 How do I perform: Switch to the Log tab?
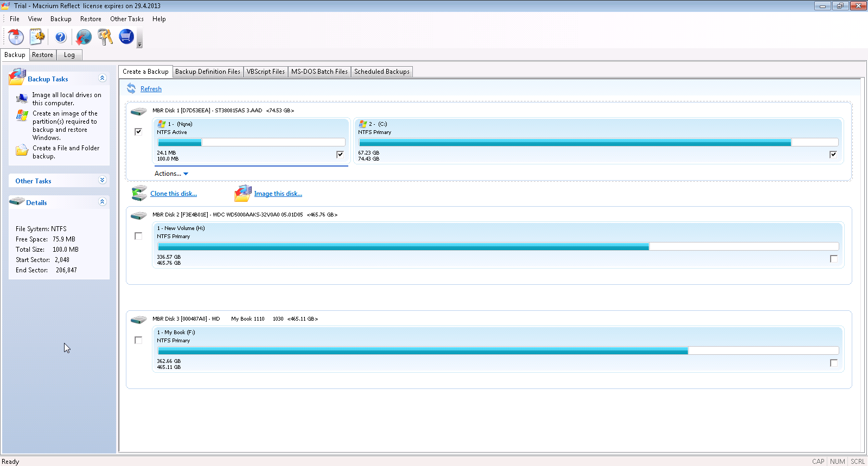[69, 55]
